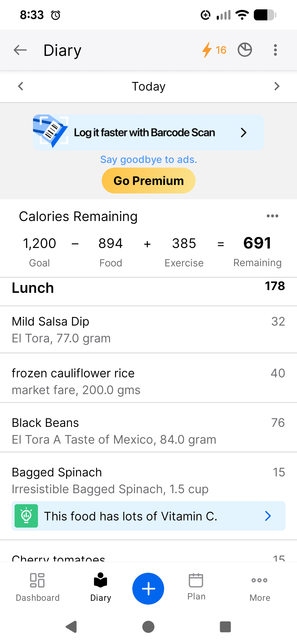This screenshot has width=297, height=644.
Task: Tap the green lightbulb insight icon
Action: pos(26,516)
